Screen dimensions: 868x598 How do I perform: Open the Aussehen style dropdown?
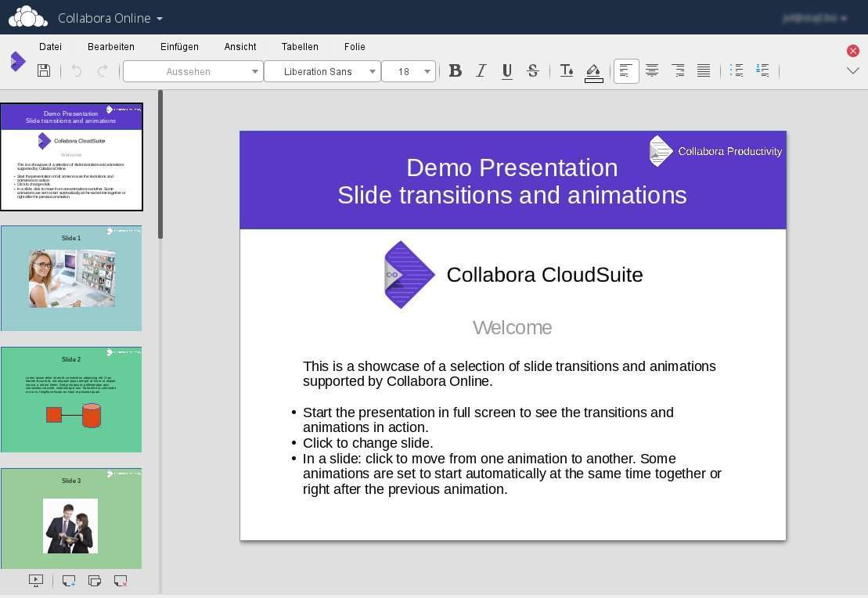193,71
